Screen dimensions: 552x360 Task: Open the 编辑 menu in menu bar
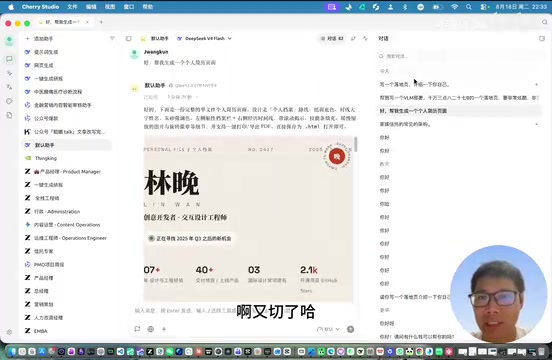91,7
